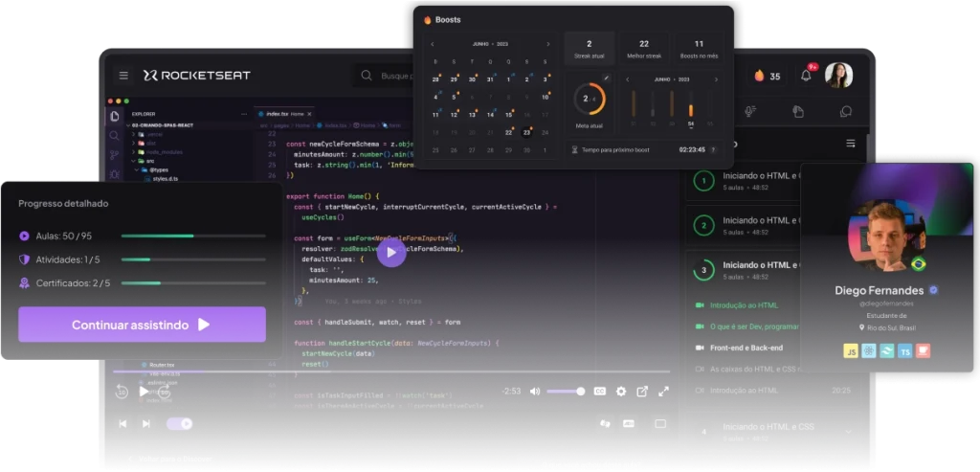Mute the video with speaker icon
Image resolution: width=980 pixels, height=472 pixels.
click(x=535, y=391)
